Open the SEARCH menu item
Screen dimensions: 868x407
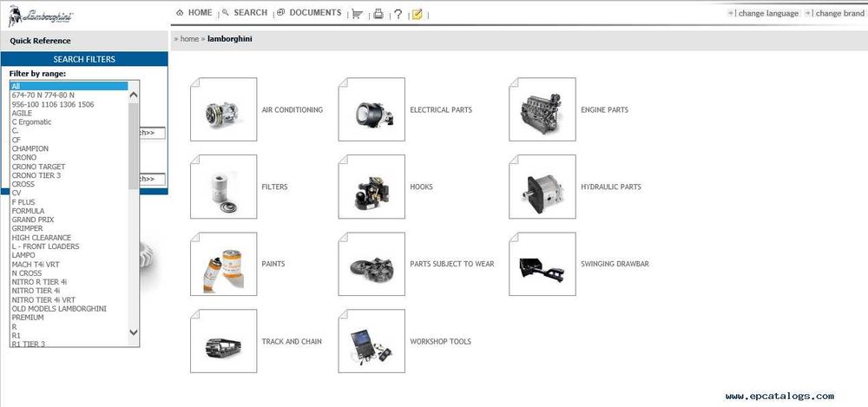[245, 12]
